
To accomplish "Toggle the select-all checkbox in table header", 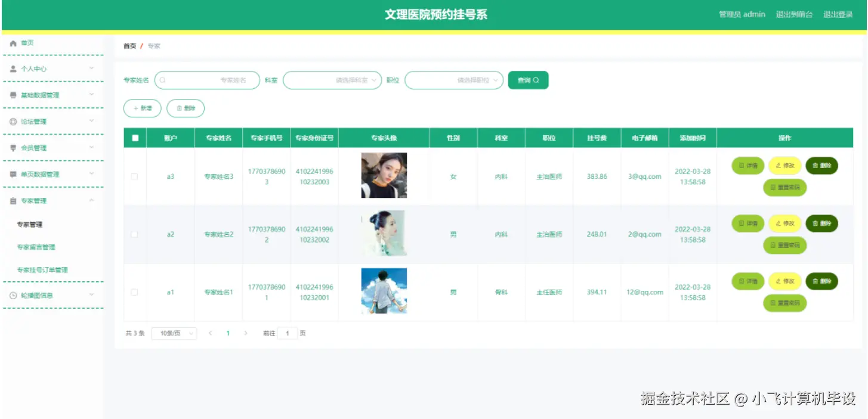I will coord(135,138).
